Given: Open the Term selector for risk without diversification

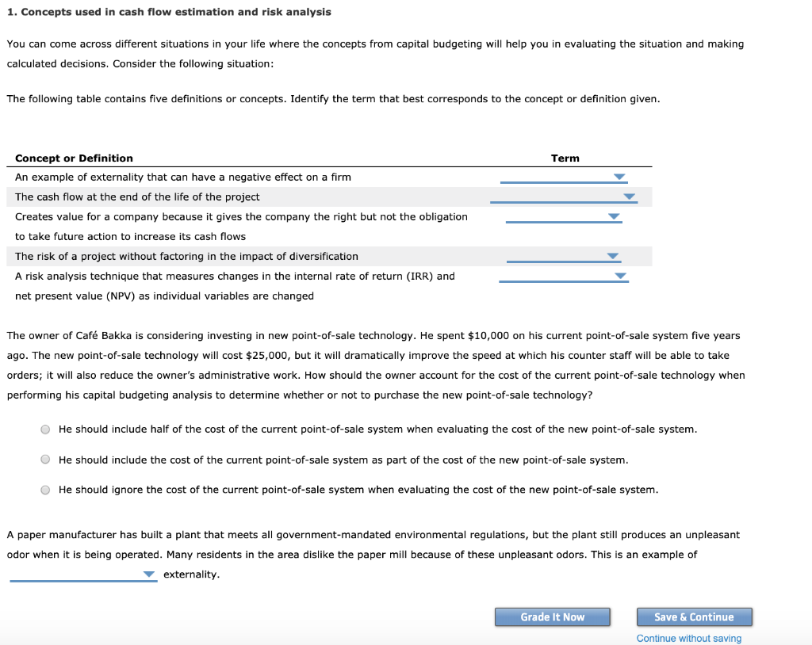Looking at the screenshot, I should point(563,256).
